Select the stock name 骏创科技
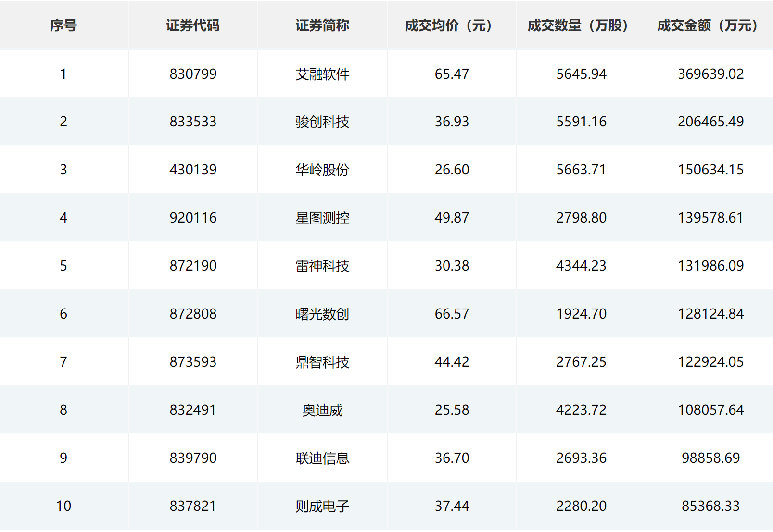 coord(322,122)
